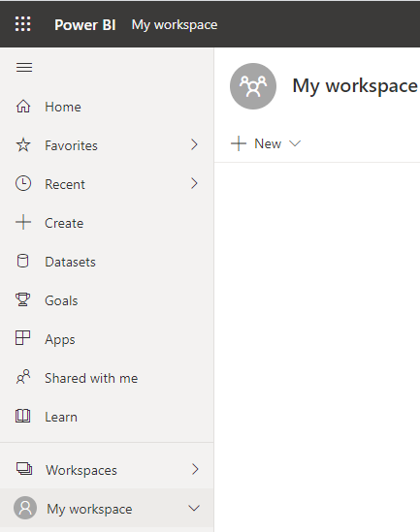Click the Home house icon
420x532 pixels.
click(x=23, y=107)
